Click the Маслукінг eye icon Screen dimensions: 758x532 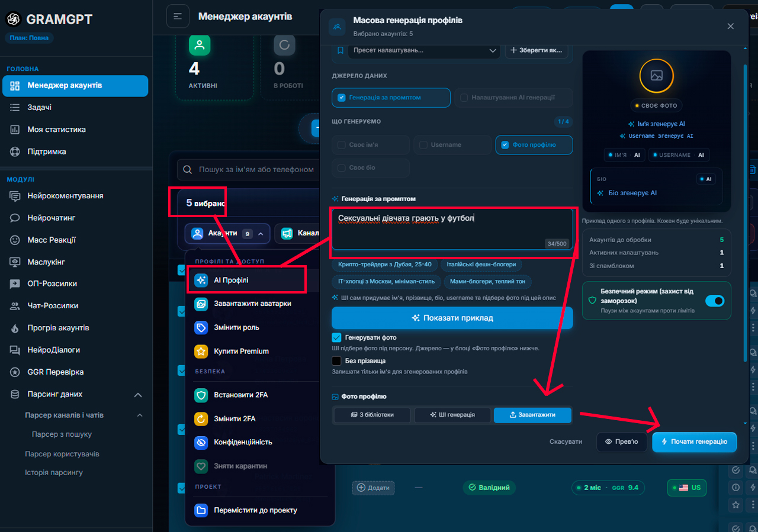pos(15,262)
